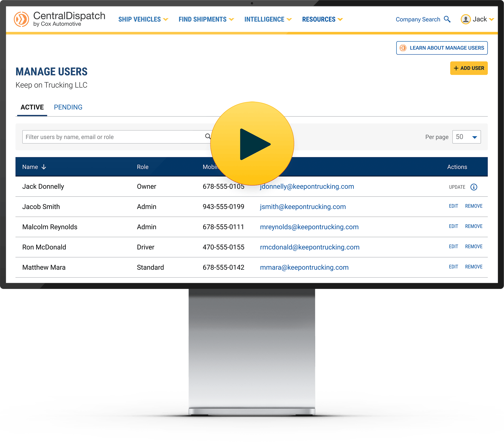Screen dimensions: 504x442
Task: Select the Active tab
Action: click(32, 107)
